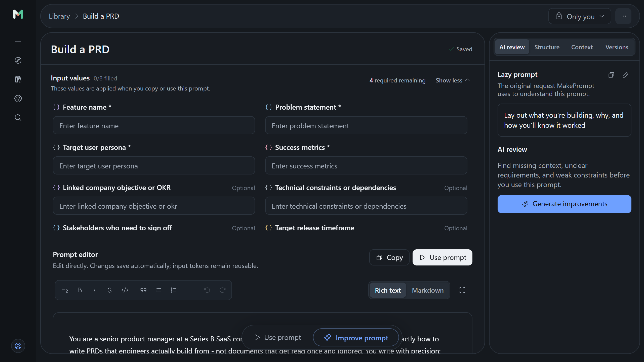Switch editor to Rich text mode
This screenshot has width=644, height=362.
point(388,290)
